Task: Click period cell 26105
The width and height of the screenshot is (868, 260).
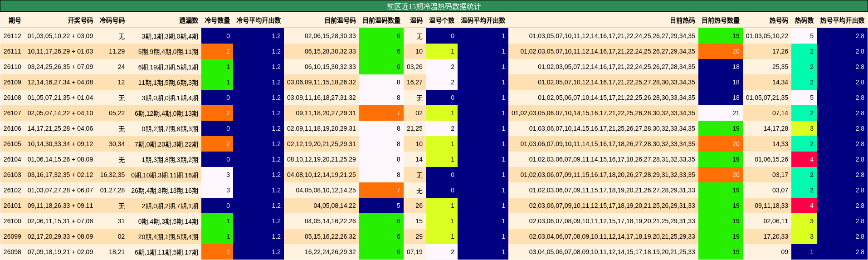Action: click(12, 144)
